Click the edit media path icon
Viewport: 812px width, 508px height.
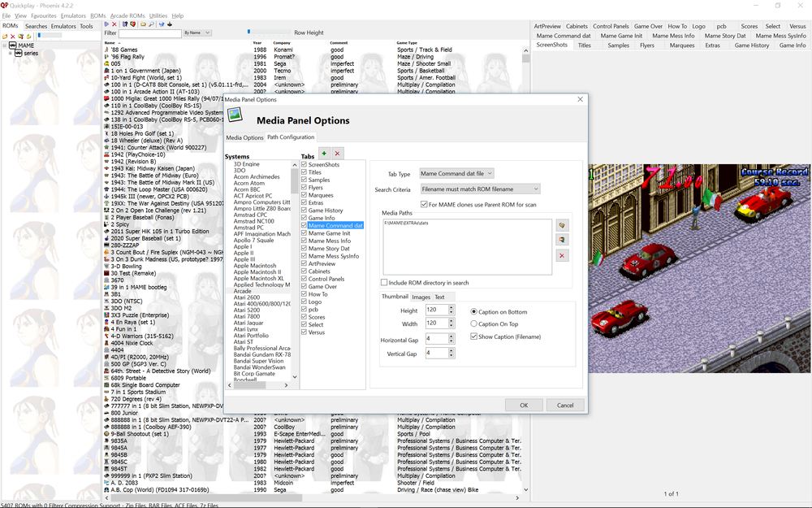pyautogui.click(x=562, y=240)
